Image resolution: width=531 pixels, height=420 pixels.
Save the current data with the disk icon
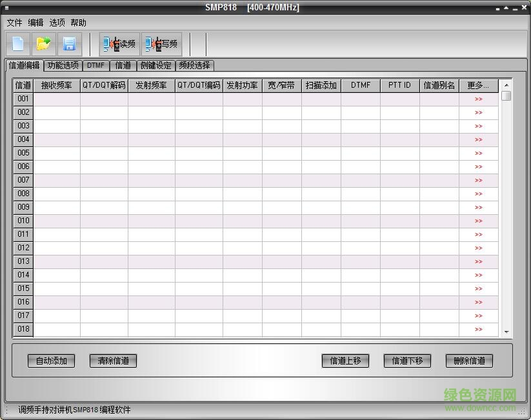(x=70, y=43)
